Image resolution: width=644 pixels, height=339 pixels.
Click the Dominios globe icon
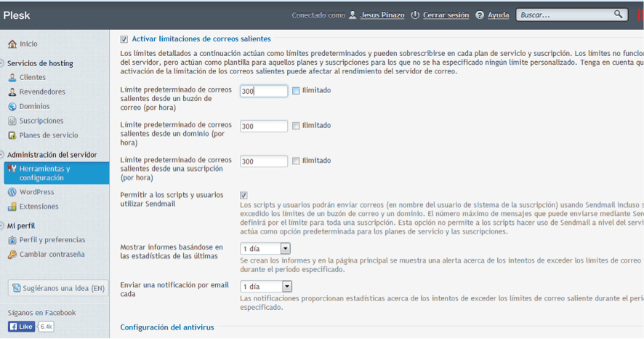pyautogui.click(x=12, y=106)
